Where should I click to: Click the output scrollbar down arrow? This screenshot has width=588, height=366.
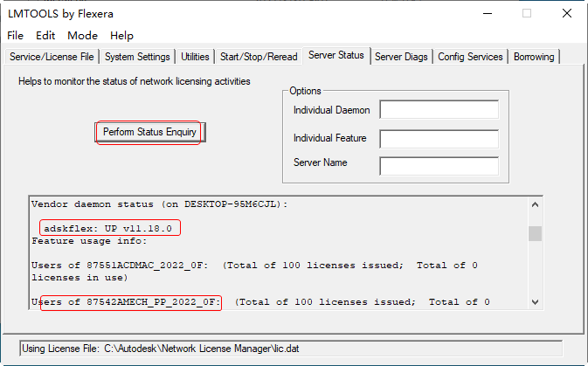(535, 302)
